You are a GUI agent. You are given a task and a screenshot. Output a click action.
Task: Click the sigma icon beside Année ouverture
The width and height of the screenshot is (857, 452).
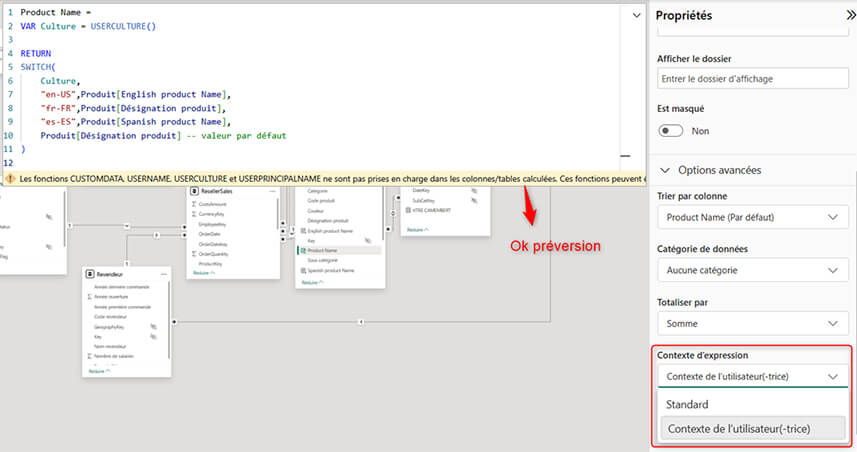(x=90, y=297)
